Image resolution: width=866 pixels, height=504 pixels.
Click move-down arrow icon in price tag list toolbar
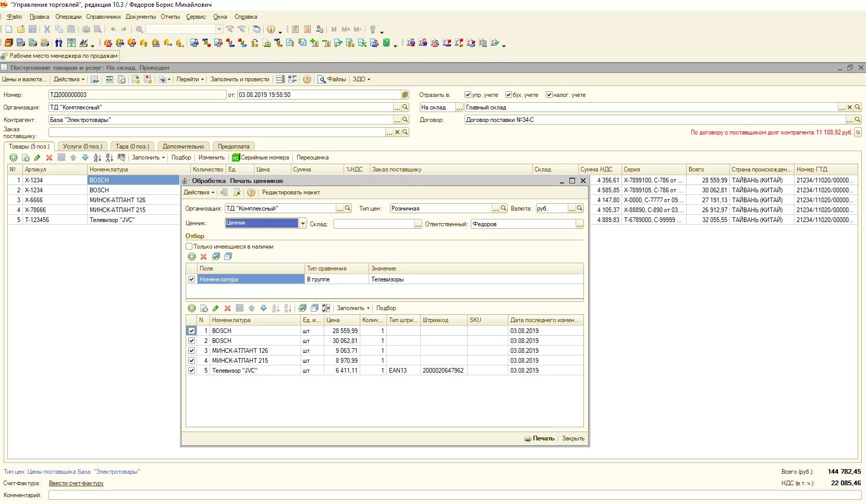[263, 308]
